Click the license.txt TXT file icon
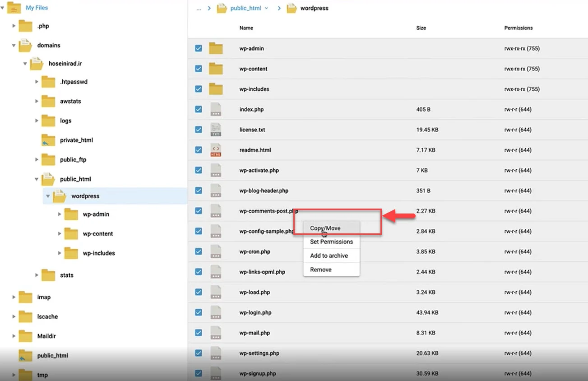 216,130
